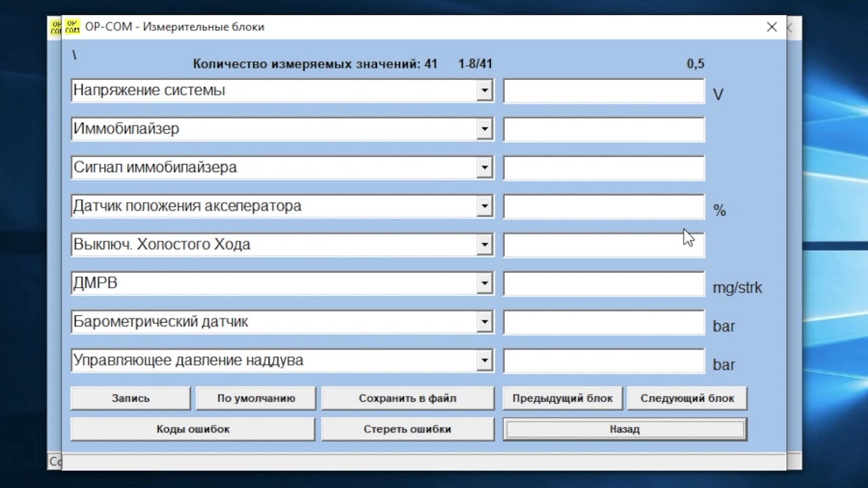Image resolution: width=868 pixels, height=488 pixels.
Task: Click Количество измеряемых значений: 41 label
Action: pos(315,64)
